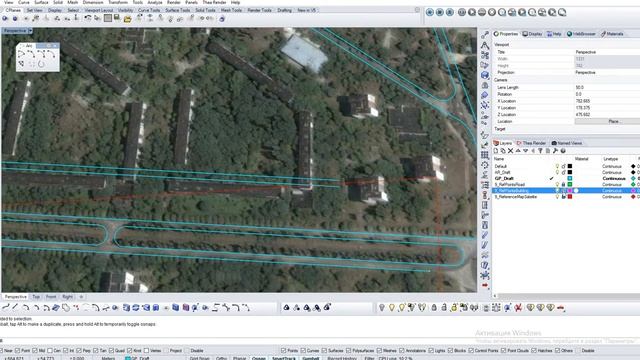Click the save CPlane disk icon
The height and width of the screenshot is (360, 640).
(117, 18)
